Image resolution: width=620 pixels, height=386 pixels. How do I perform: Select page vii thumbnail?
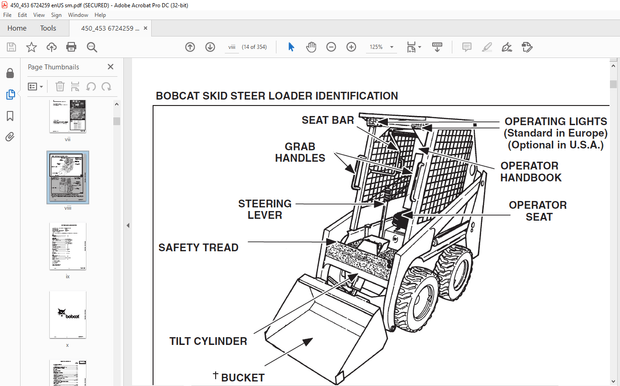point(68,116)
